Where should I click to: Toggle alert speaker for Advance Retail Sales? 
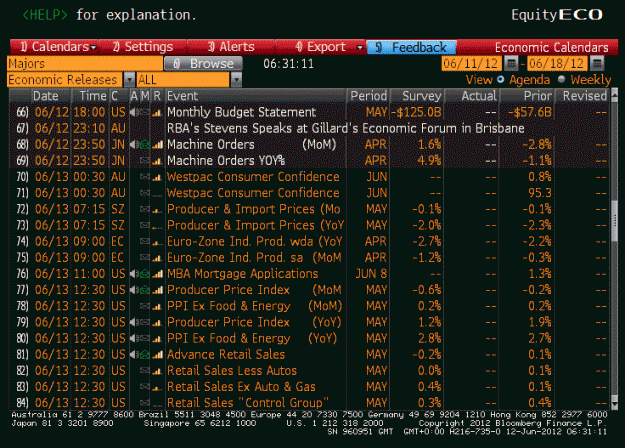(x=134, y=354)
